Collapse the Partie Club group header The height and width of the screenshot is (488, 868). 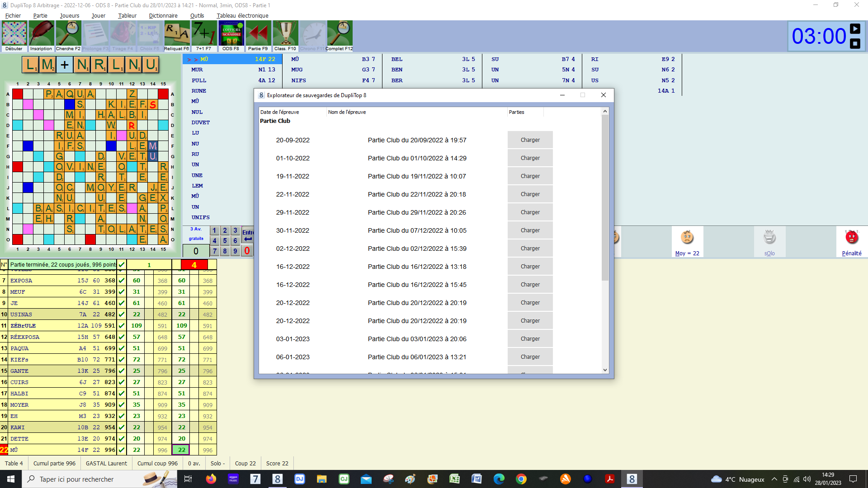[x=275, y=121]
